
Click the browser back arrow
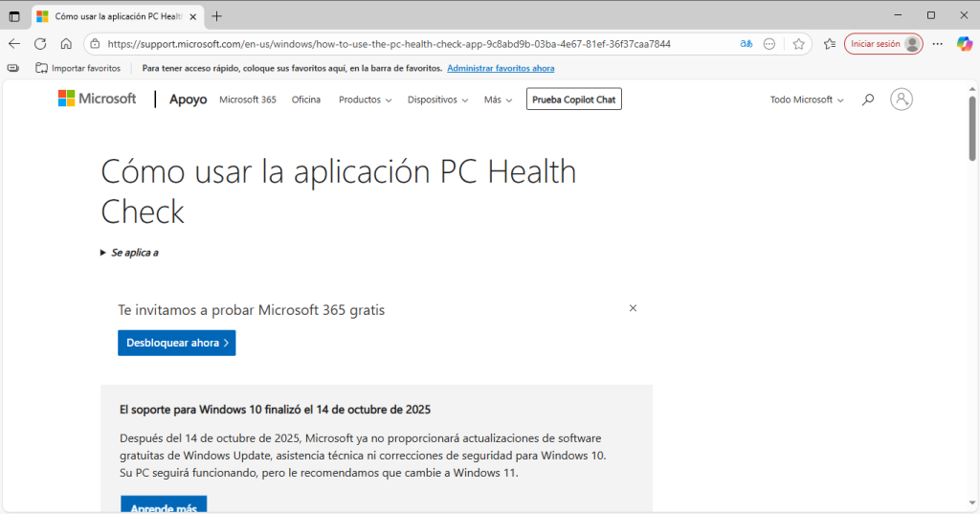pos(14,44)
